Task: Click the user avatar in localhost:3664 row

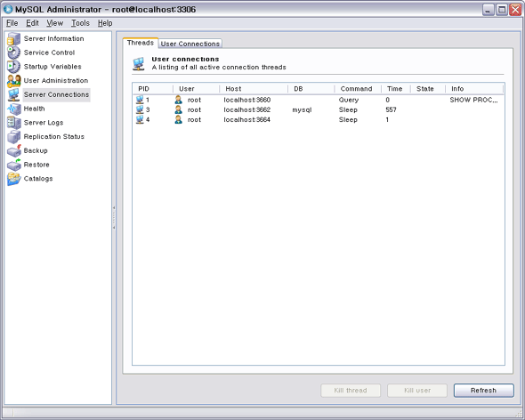Action: pos(179,119)
